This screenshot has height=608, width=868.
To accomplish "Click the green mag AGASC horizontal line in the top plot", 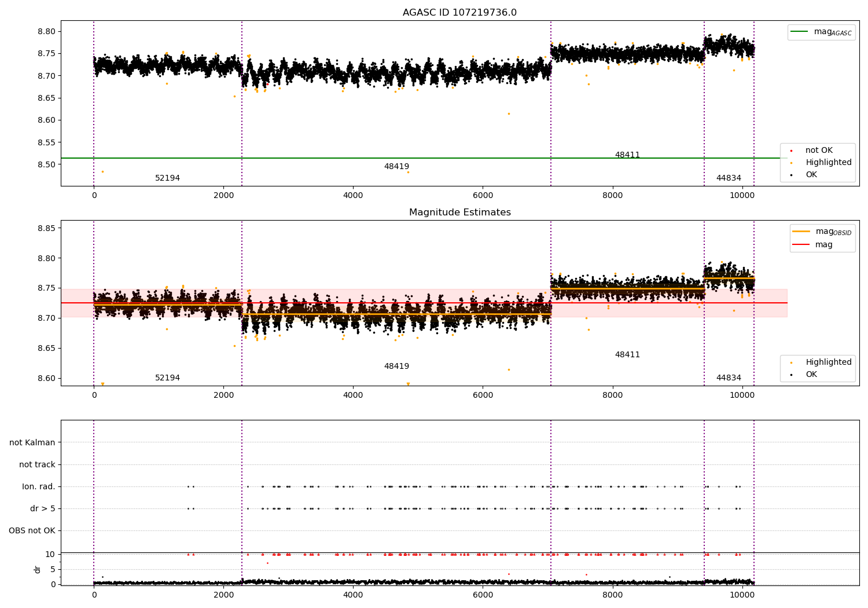I will 424,158.
